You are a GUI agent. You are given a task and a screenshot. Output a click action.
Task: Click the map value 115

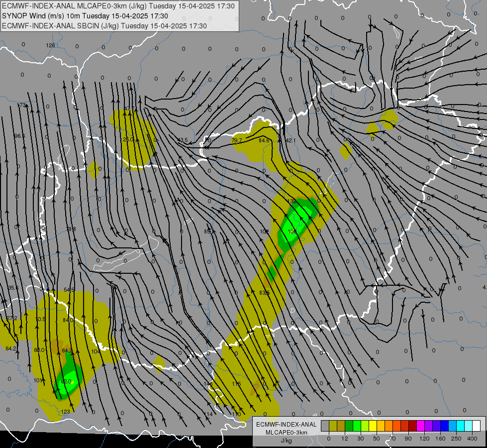[236, 384]
